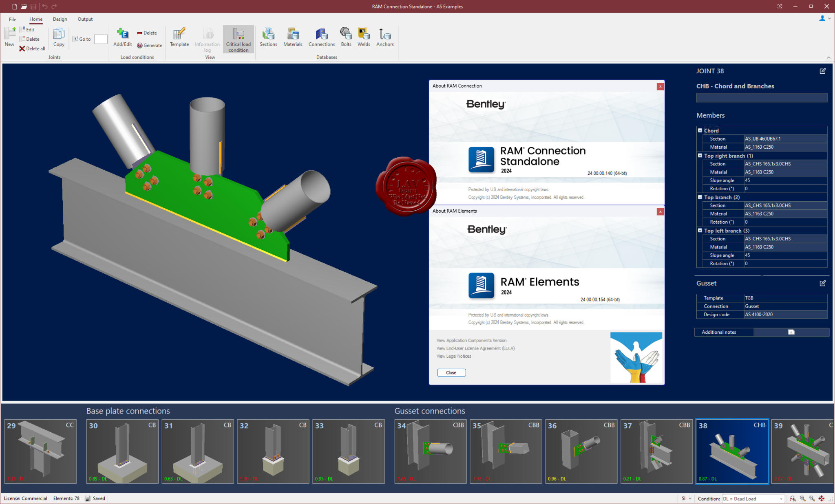Viewport: 835px width, 504px height.
Task: Switch to the Design ribbon tab
Action: pos(60,19)
